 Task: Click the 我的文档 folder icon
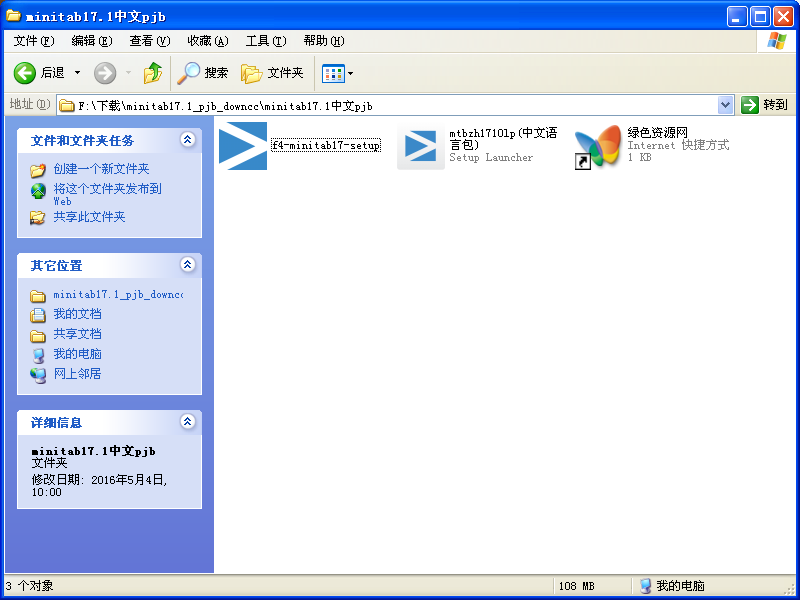click(x=38, y=315)
